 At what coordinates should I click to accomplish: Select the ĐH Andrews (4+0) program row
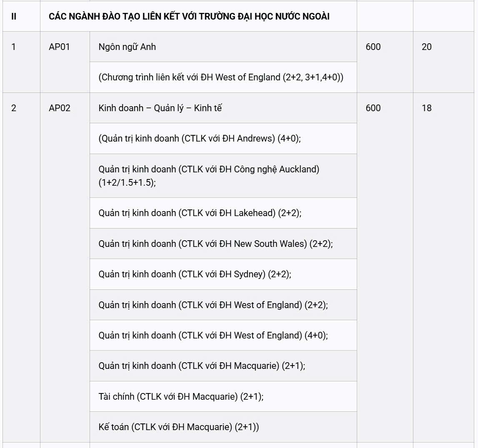[200, 139]
